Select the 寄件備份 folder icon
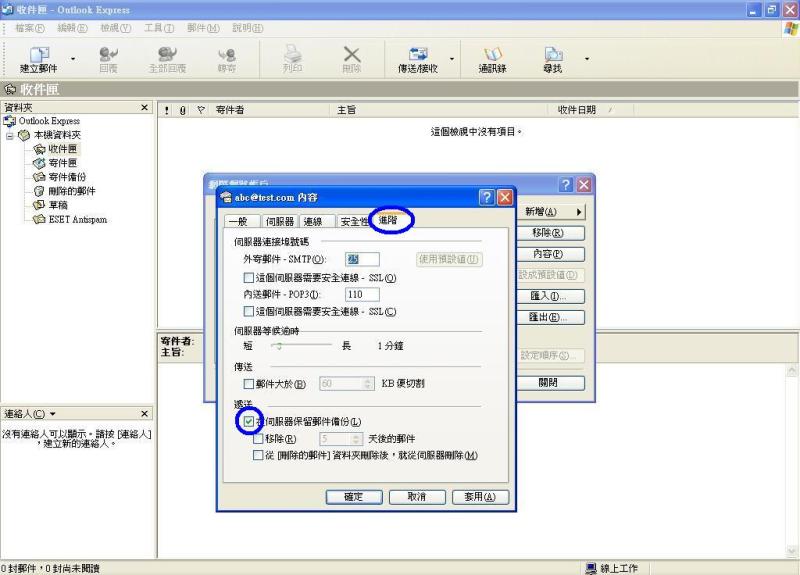This screenshot has width=800, height=575. (39, 177)
